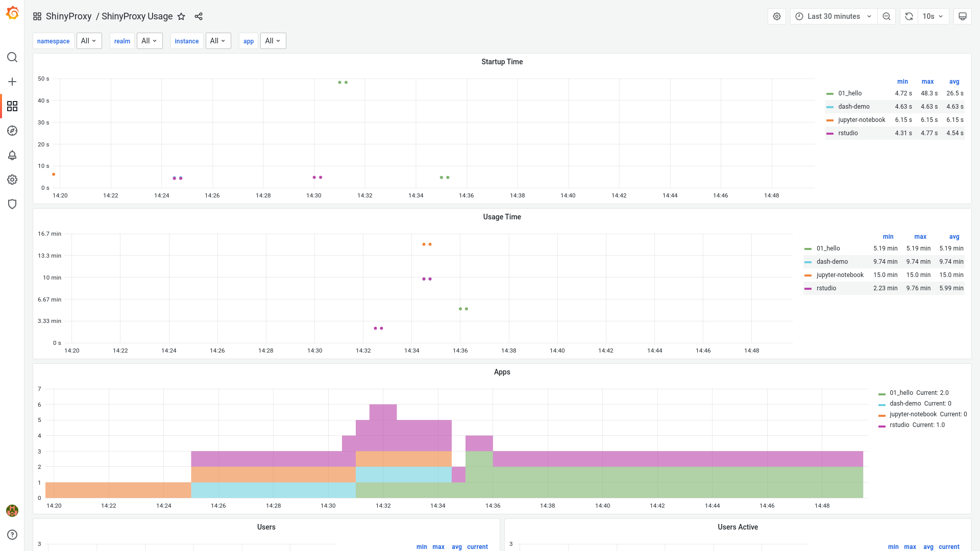Open the Help question mark icon
Viewport: 980px width, 551px height.
pos(12,535)
